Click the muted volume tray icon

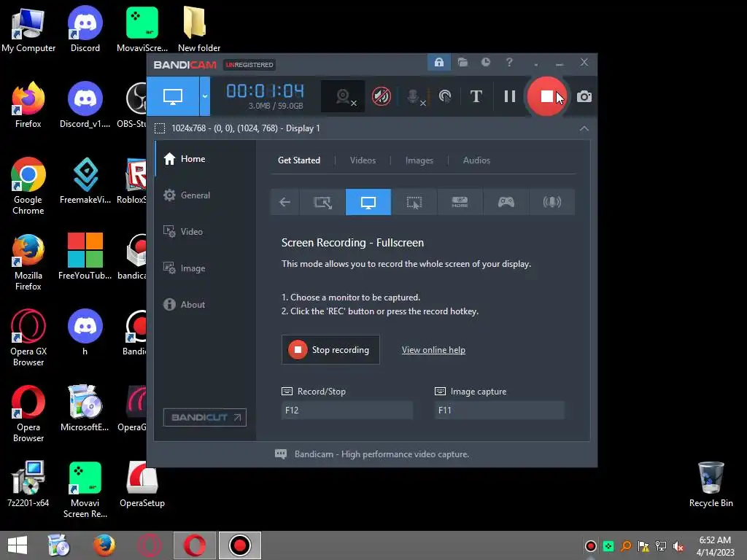click(678, 546)
